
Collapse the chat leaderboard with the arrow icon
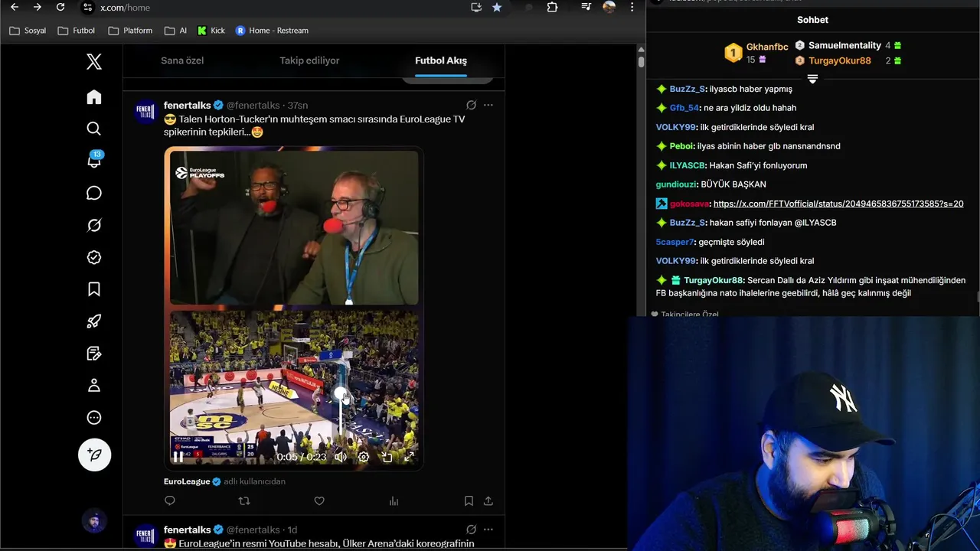(x=812, y=79)
